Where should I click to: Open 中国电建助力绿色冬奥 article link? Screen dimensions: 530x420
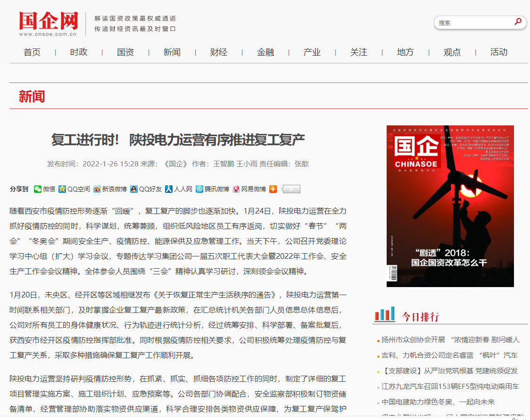pos(438,402)
